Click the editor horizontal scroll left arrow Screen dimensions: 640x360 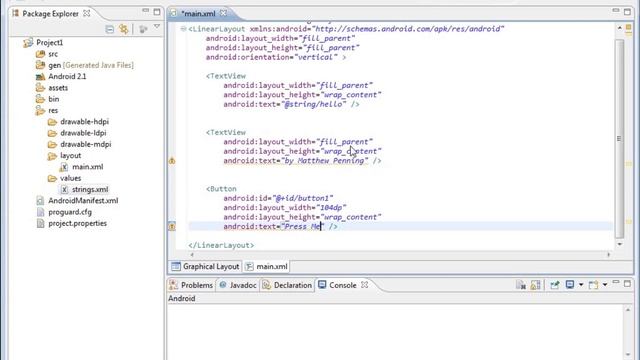tap(192, 254)
